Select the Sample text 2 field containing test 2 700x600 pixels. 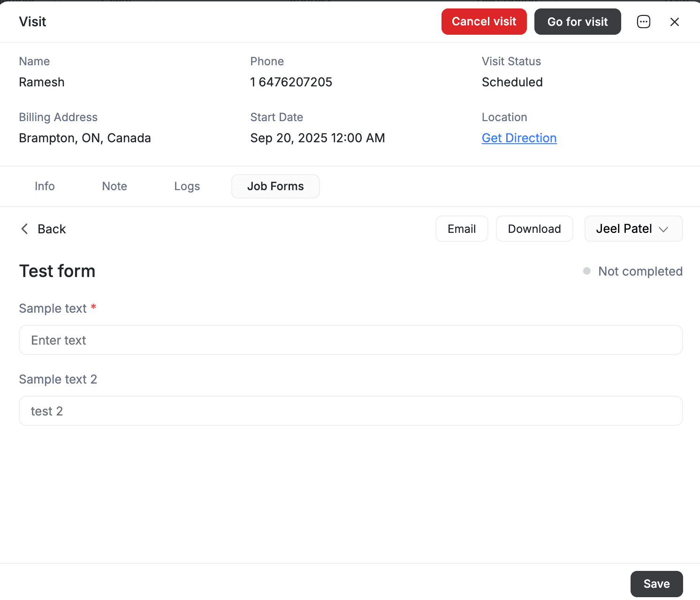pos(350,411)
